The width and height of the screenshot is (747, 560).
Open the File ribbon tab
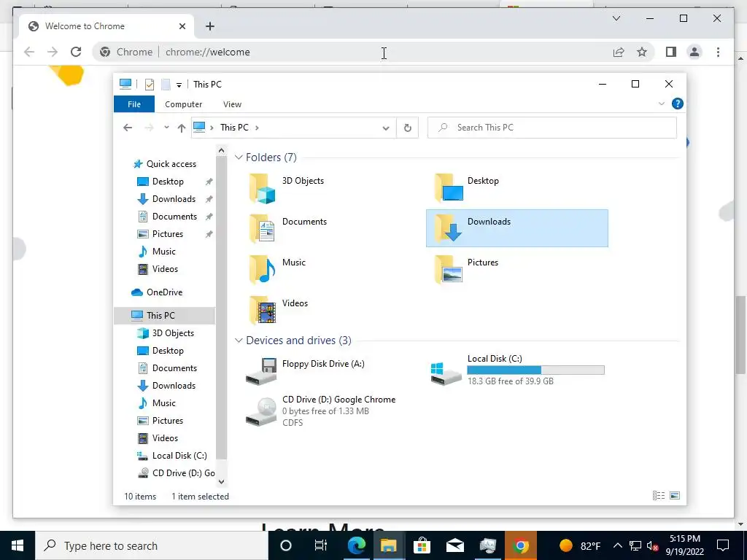point(134,104)
